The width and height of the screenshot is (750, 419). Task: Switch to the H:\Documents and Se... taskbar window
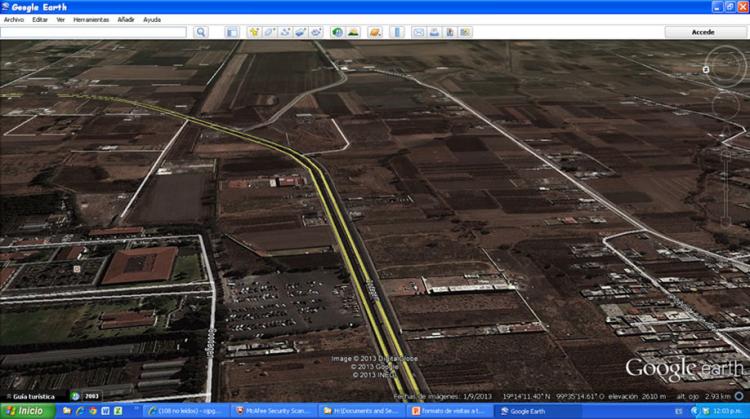pos(361,411)
